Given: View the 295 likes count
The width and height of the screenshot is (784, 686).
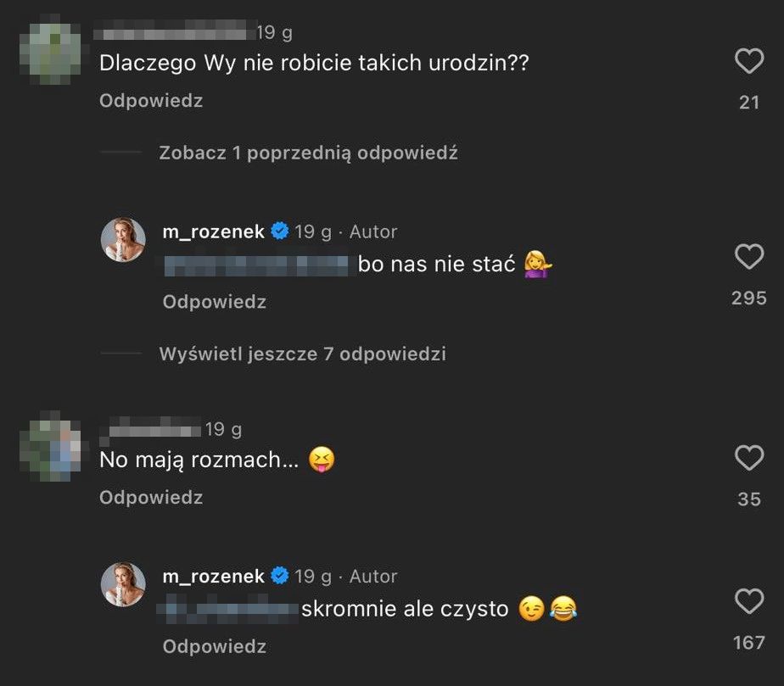Looking at the screenshot, I should pyautogui.click(x=748, y=298).
